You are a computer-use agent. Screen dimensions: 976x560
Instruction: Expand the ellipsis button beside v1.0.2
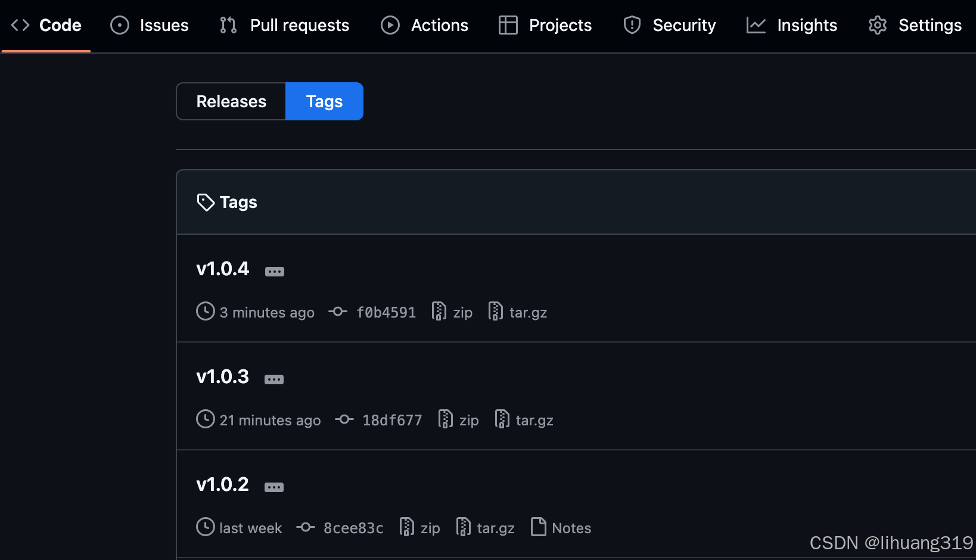click(x=274, y=487)
